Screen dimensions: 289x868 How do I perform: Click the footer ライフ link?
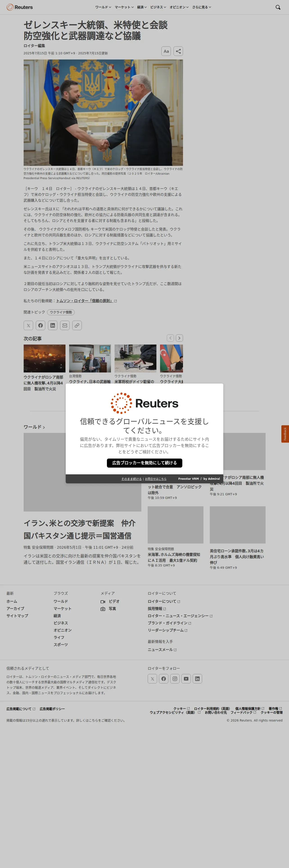(x=59, y=637)
